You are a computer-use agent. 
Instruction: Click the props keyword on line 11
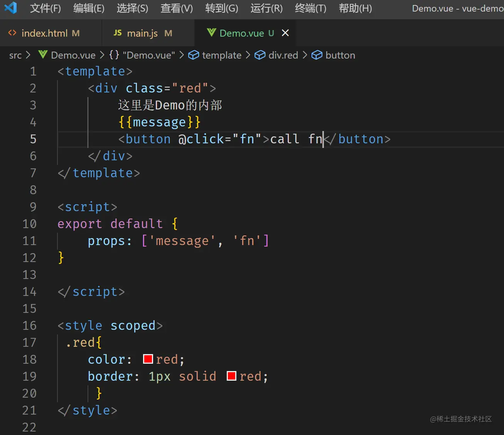click(x=106, y=241)
